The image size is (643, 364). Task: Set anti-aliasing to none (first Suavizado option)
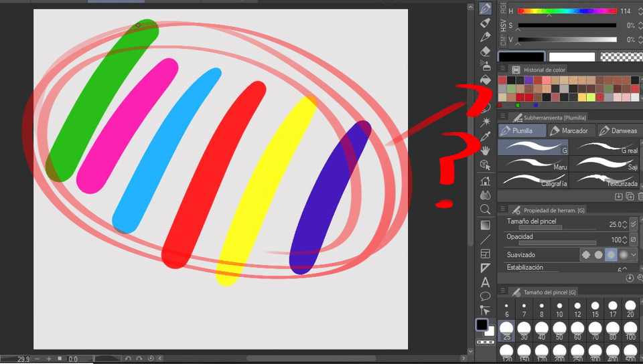pos(586,255)
